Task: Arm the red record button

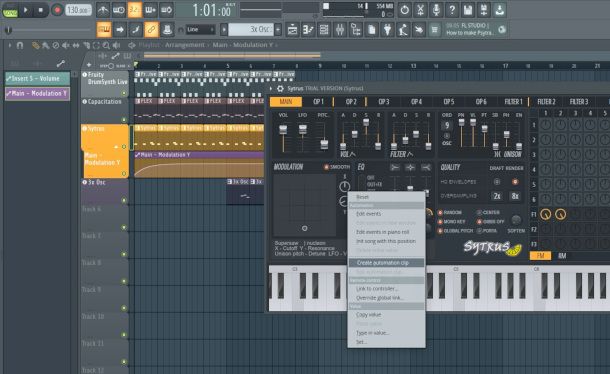Action: [x=57, y=10]
